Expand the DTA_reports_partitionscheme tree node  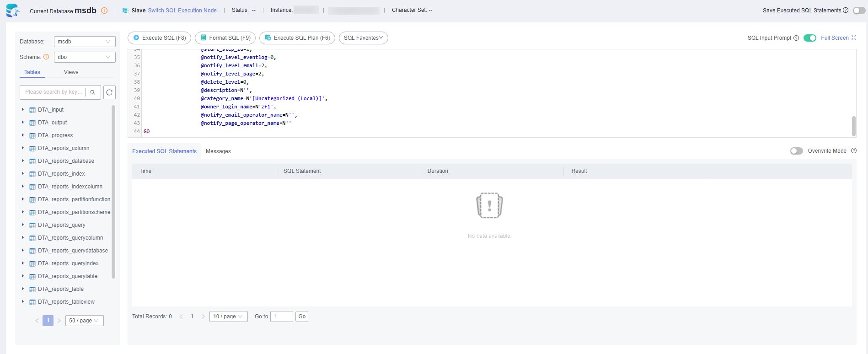pyautogui.click(x=23, y=212)
